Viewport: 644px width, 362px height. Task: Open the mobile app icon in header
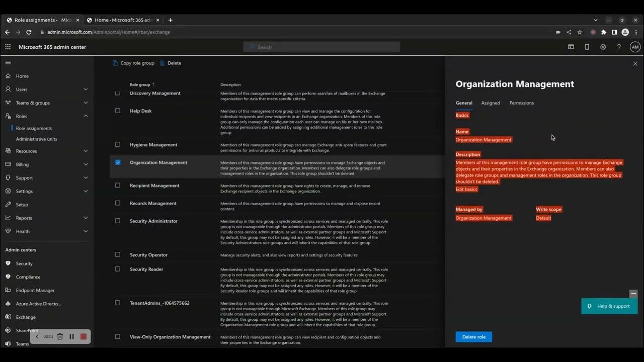(587, 47)
